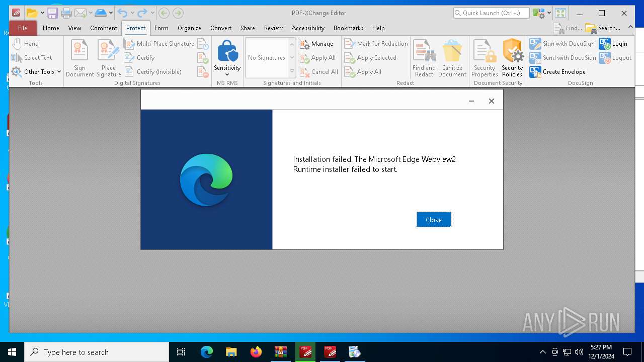The height and width of the screenshot is (362, 644).
Task: Expand the signatures gallery list arrow
Action: point(292,72)
